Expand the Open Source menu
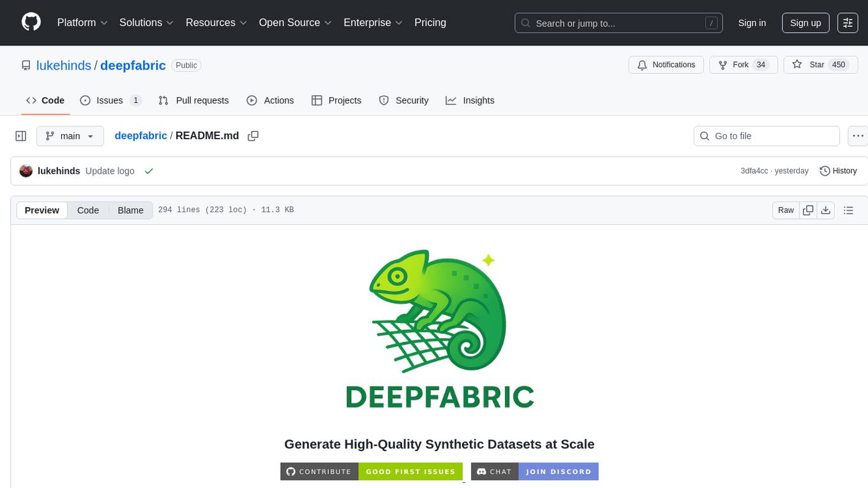Viewport: 868px width, 488px height. pos(295,22)
